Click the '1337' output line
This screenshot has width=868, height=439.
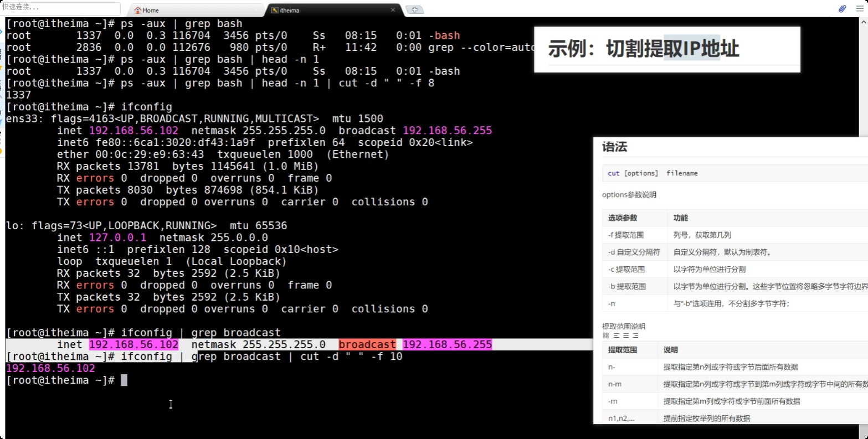click(18, 95)
